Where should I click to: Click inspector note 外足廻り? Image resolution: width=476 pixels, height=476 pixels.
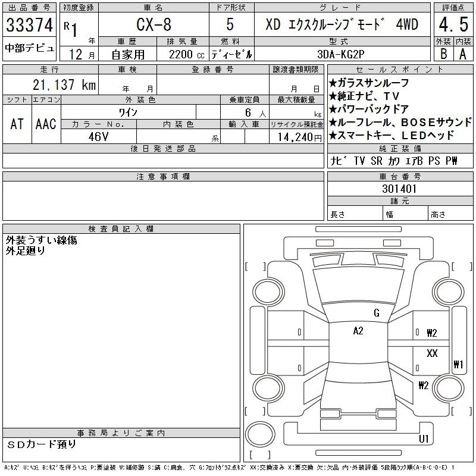coord(26,250)
